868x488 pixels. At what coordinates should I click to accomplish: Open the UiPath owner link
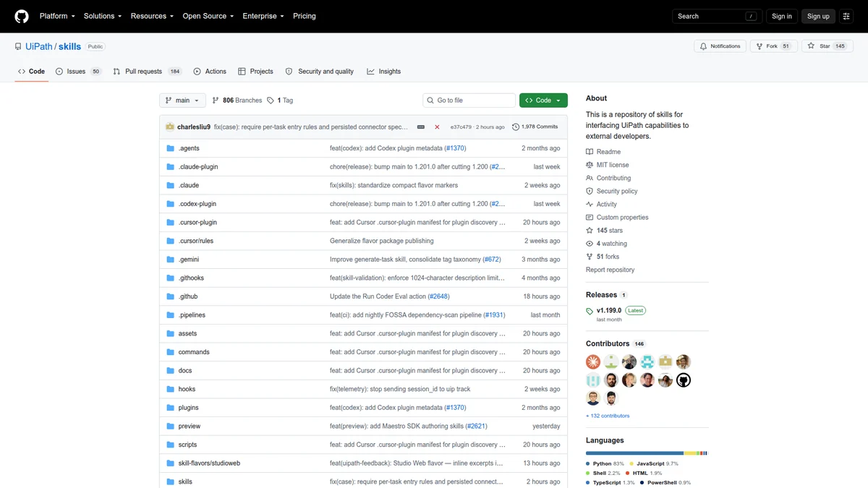coord(39,46)
